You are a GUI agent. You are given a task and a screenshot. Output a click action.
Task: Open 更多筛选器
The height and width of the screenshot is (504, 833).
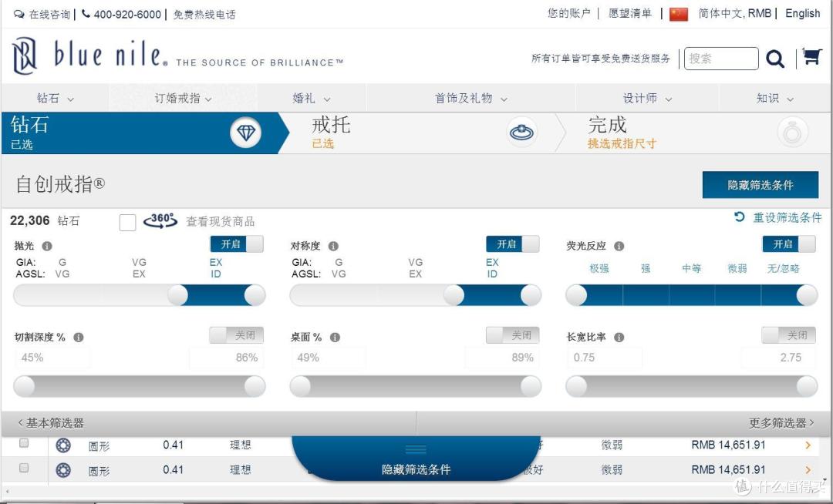point(781,423)
